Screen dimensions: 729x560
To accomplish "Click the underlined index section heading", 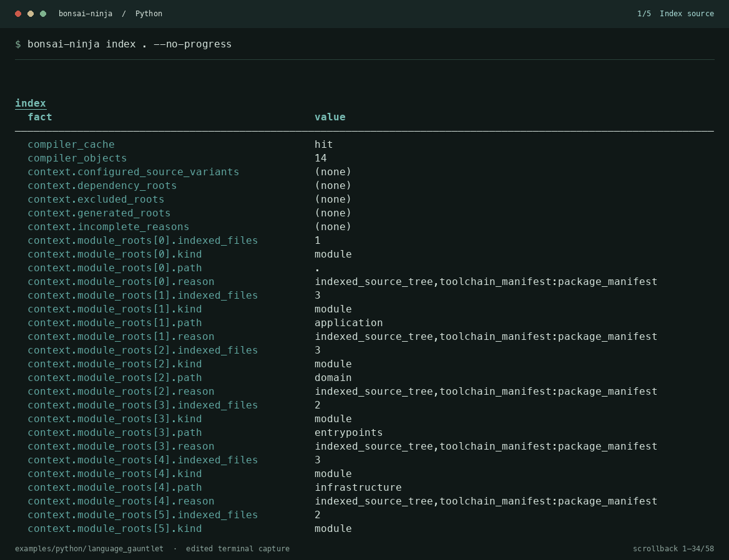I will pyautogui.click(x=31, y=103).
